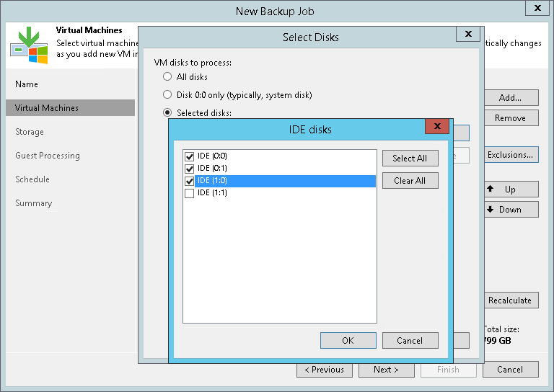The image size is (554, 392).
Task: Move VM Up in list
Action: pos(511,189)
